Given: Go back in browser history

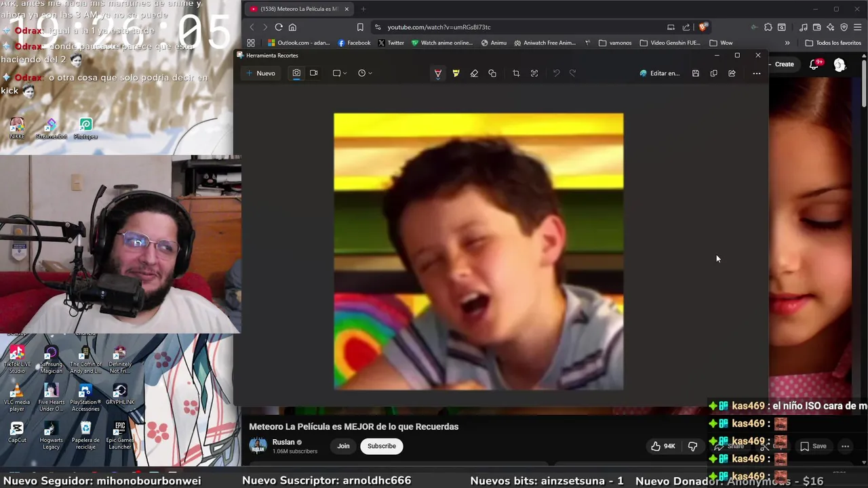Looking at the screenshot, I should pos(252,27).
